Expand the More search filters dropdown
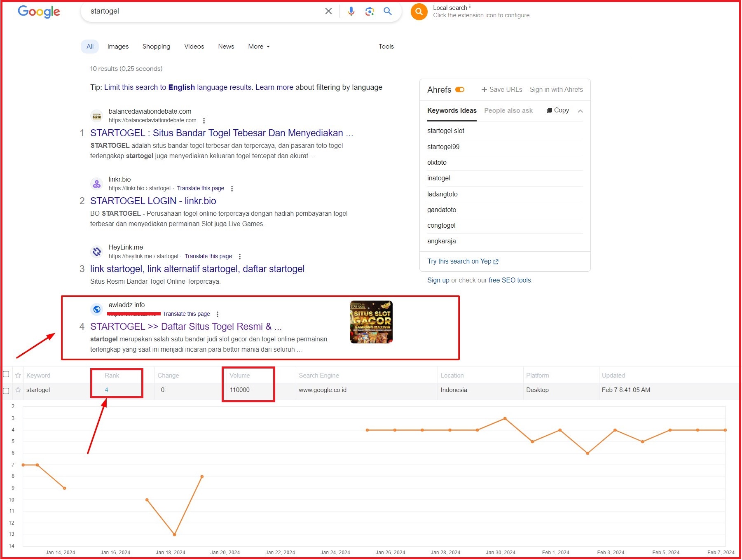Image resolution: width=742 pixels, height=560 pixels. [x=259, y=47]
